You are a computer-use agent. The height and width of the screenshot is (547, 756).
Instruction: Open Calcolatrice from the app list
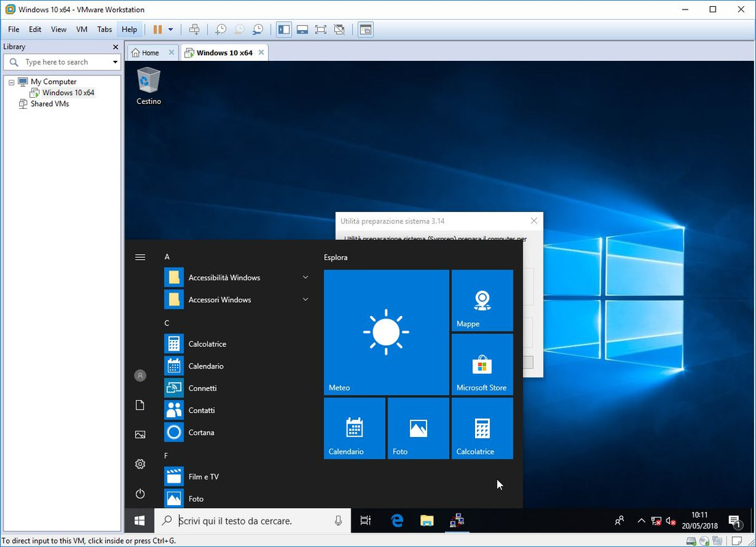pyautogui.click(x=237, y=344)
